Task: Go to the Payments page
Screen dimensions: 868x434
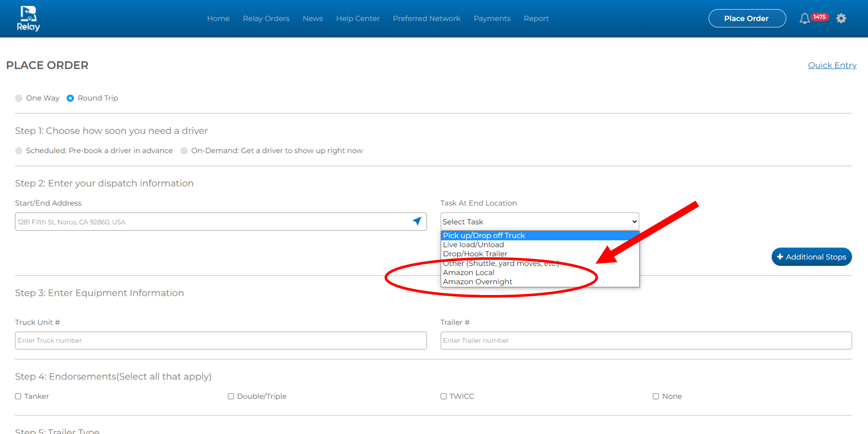Action: pyautogui.click(x=492, y=19)
